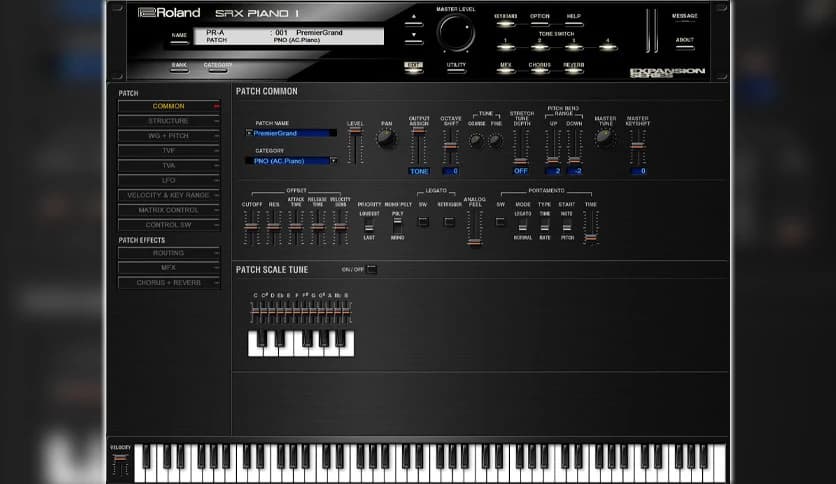The height and width of the screenshot is (484, 836).
Task: Toggle Tone Switch 2
Action: [x=540, y=47]
